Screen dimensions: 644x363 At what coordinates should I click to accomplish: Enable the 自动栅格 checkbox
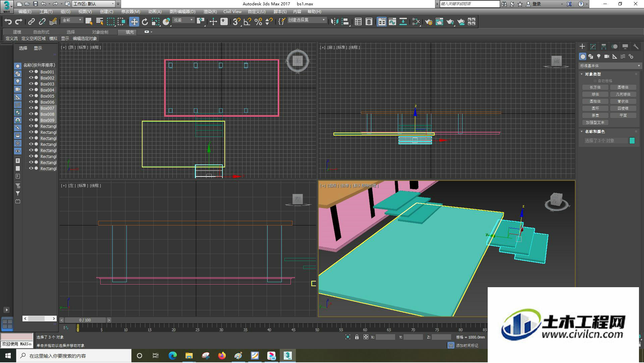tap(595, 81)
